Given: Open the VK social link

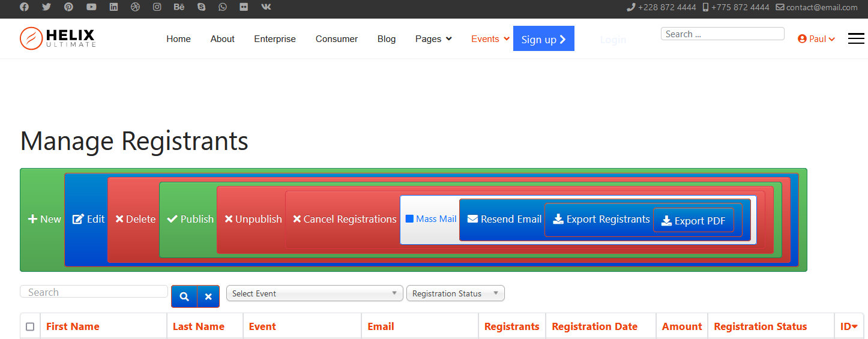Looking at the screenshot, I should tap(266, 7).
